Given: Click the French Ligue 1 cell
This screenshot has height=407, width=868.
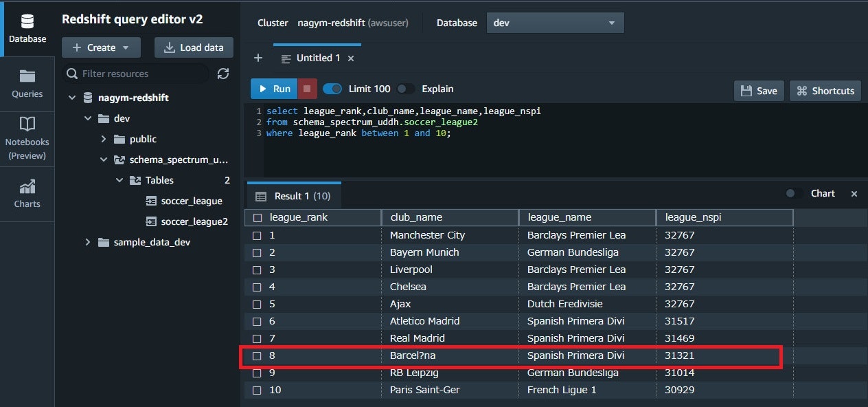Looking at the screenshot, I should click(x=587, y=390).
